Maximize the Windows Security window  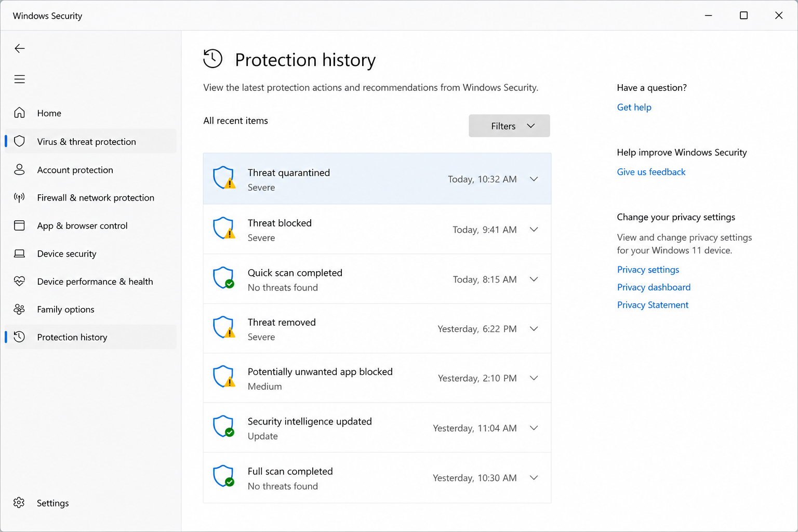pyautogui.click(x=743, y=16)
